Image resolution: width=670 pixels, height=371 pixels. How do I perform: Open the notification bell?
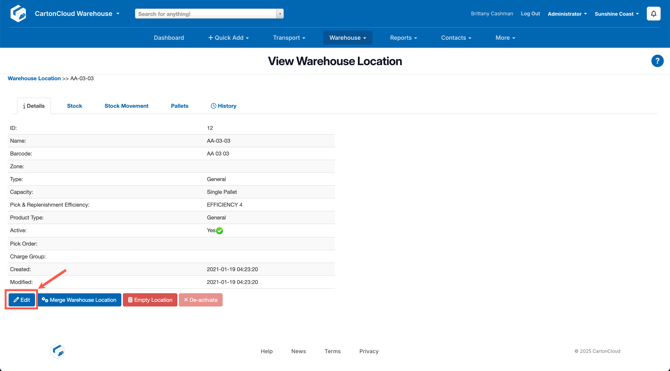point(653,14)
